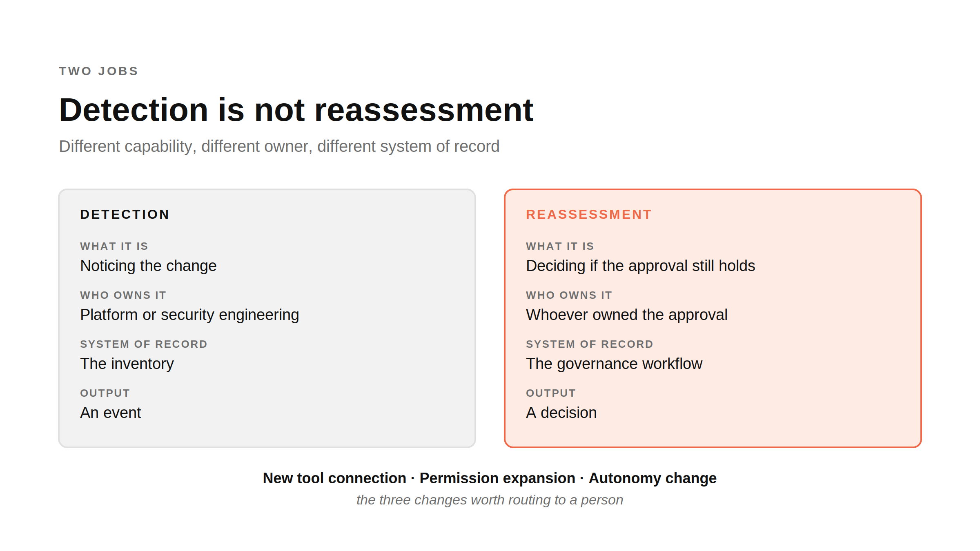980x551 pixels.
Task: Select the 'TWO JOBS' eyebrow label
Action: click(x=98, y=71)
